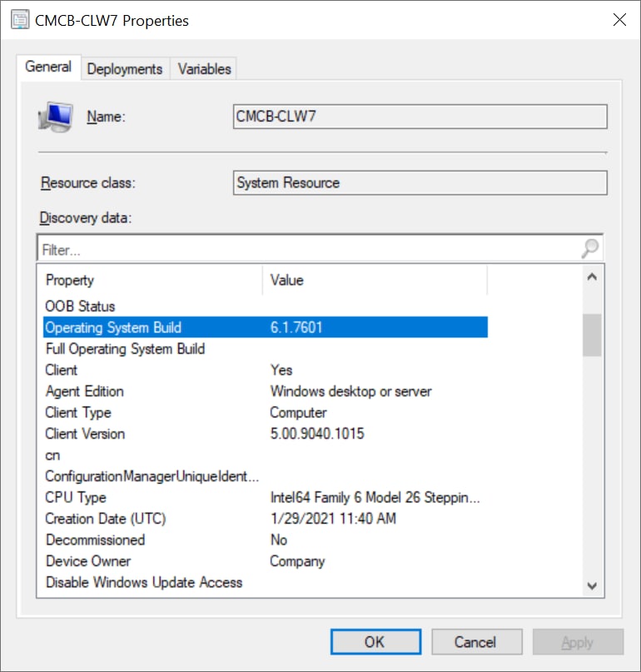Click the scroll-up arrow of discovery list
Viewport: 641px width, 672px height.
(x=592, y=277)
